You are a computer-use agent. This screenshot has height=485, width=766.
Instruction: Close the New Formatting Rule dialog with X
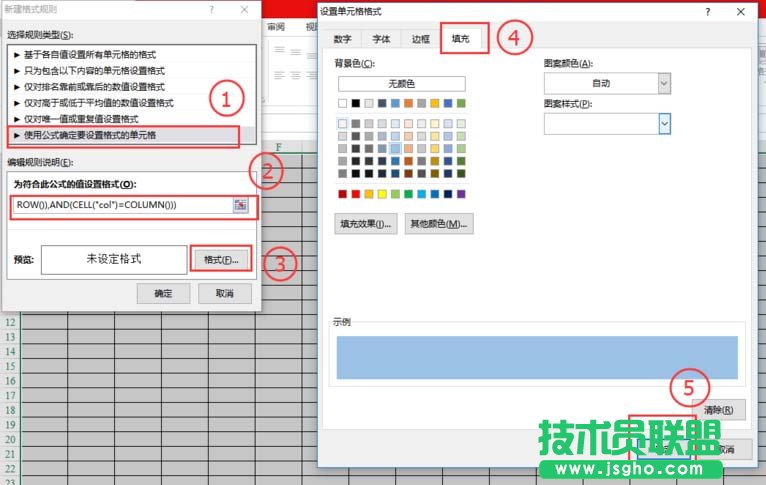click(244, 9)
